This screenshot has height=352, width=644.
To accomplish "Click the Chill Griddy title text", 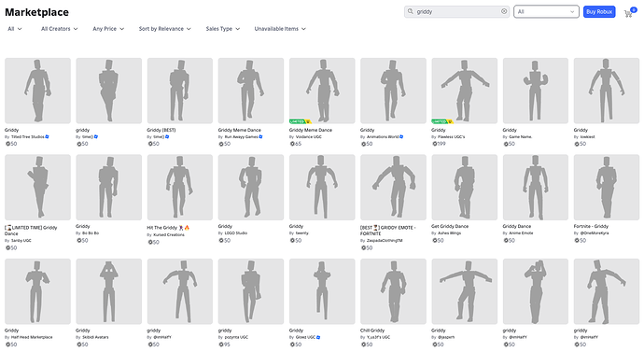I will 372,331.
